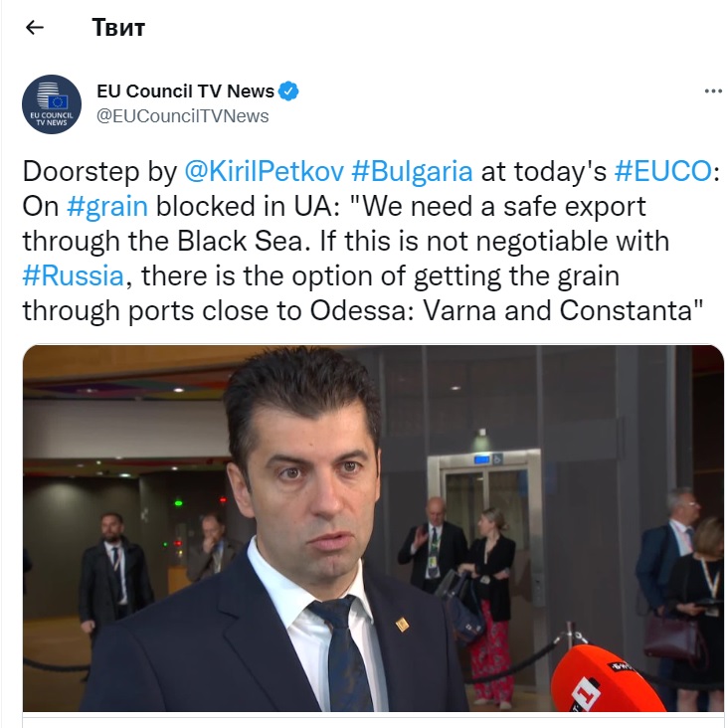Open the EU Council TV News profile name
Viewport: 728px width, 728px height.
tap(185, 91)
